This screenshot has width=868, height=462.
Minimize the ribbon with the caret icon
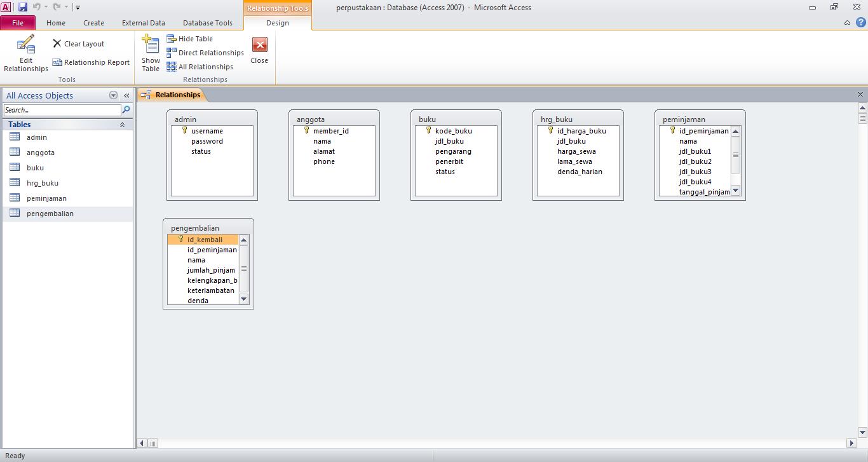(x=847, y=23)
